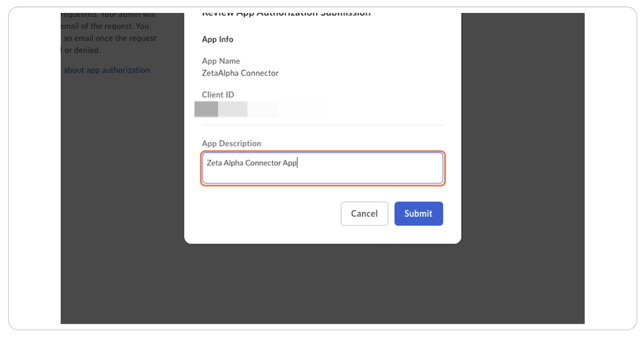The height and width of the screenshot is (337, 644).
Task: Click the App Name label
Action: click(x=221, y=61)
